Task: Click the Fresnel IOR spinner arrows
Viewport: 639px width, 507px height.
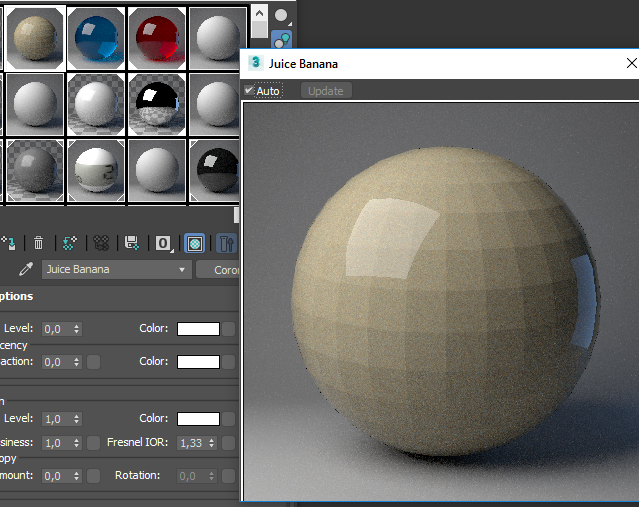Action: click(x=213, y=443)
